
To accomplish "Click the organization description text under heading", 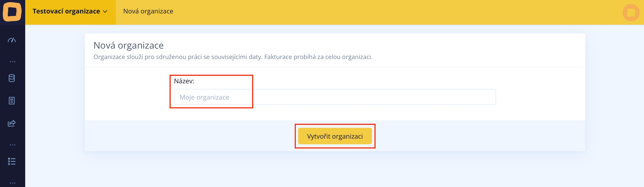I will click(233, 57).
